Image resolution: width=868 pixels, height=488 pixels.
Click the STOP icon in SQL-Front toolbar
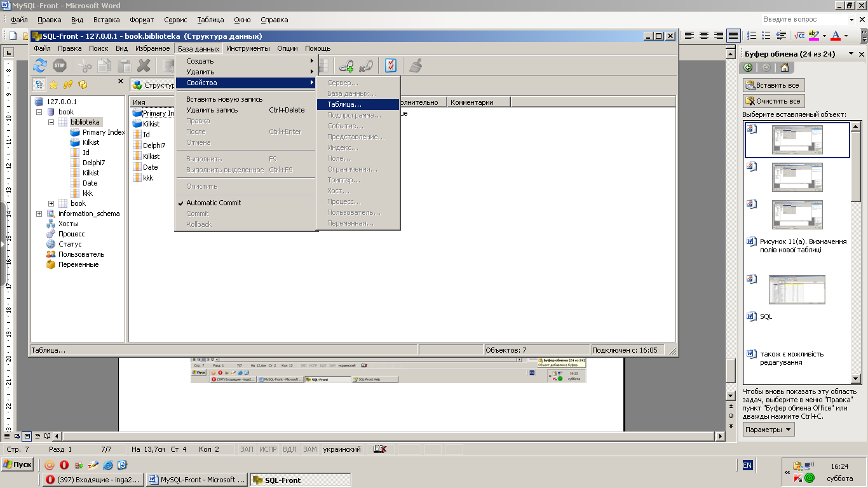pyautogui.click(x=60, y=65)
